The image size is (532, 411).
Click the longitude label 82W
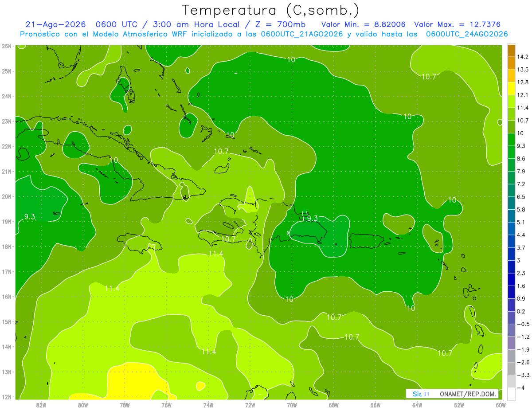(x=41, y=405)
